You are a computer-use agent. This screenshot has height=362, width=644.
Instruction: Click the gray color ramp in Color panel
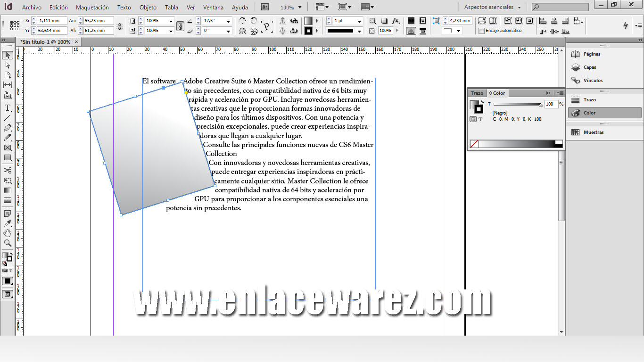tap(516, 144)
